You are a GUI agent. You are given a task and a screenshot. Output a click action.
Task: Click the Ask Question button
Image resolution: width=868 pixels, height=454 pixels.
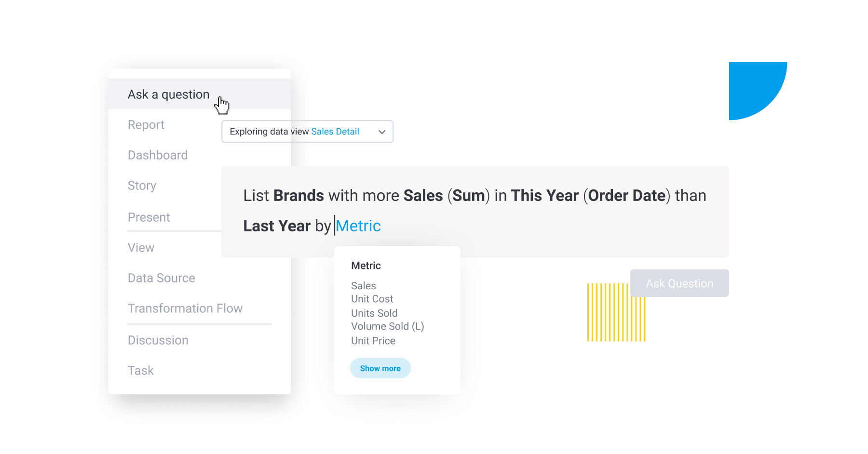(x=679, y=283)
